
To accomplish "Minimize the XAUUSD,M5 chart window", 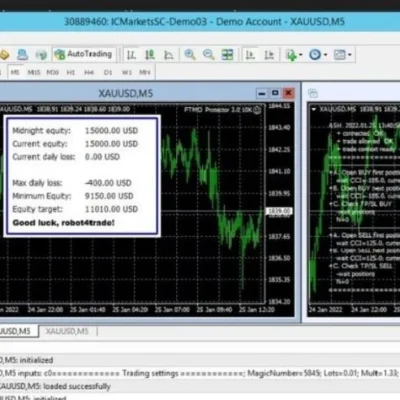I will pyautogui.click(x=262, y=93).
